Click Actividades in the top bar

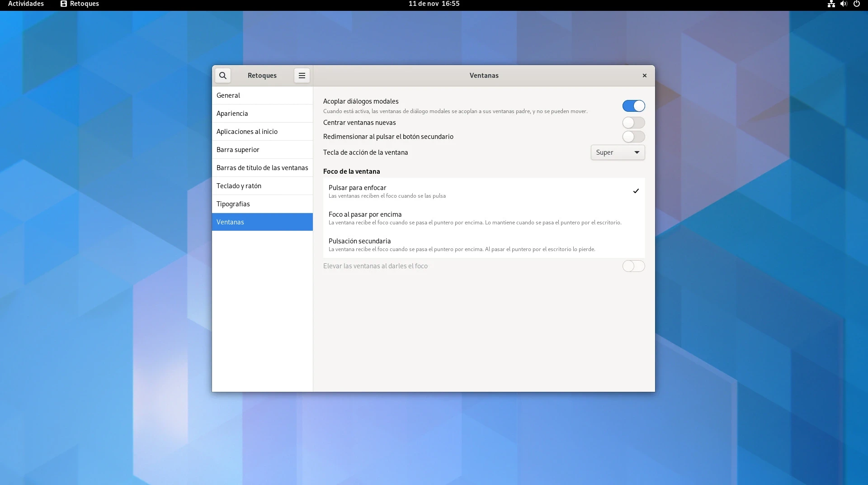[x=26, y=4]
